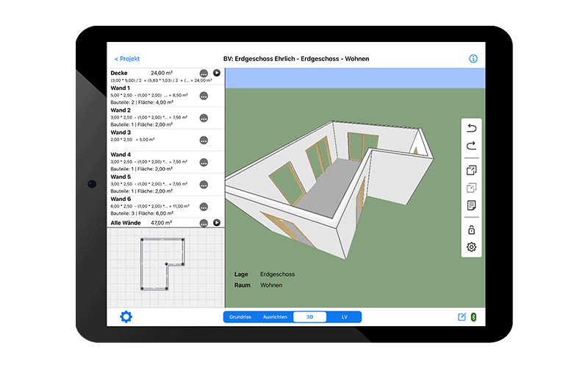Click the undo arrow in right toolbar
This screenshot has width=588, height=368.
point(471,129)
